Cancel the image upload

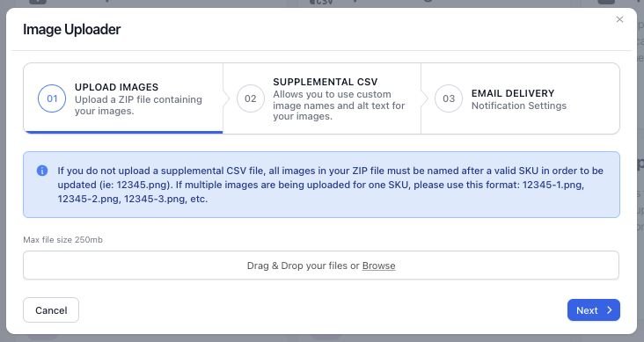[51, 310]
